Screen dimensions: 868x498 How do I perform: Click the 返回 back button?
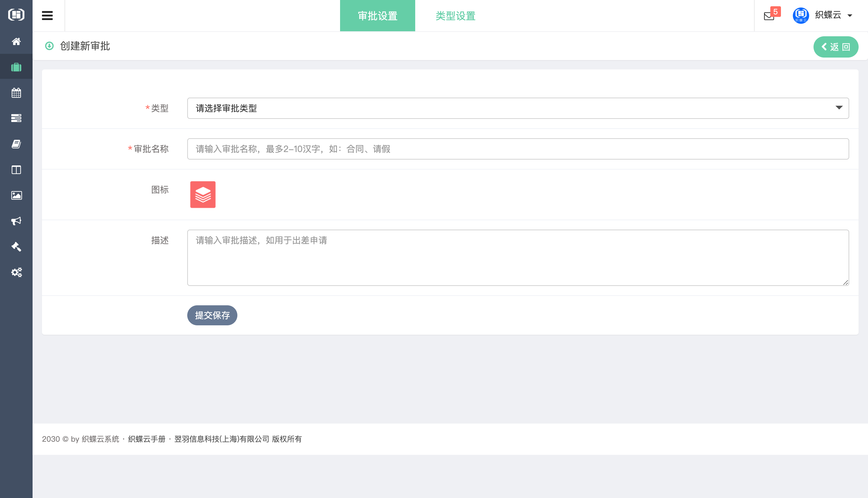click(x=835, y=47)
